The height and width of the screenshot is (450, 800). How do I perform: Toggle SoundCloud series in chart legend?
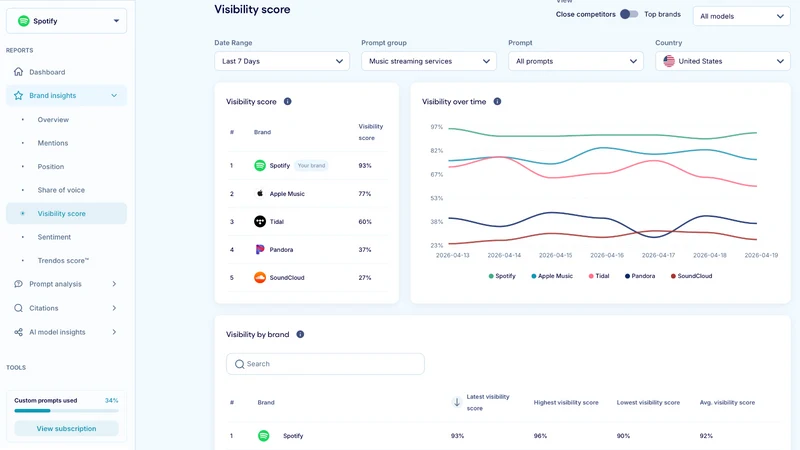[691, 276]
